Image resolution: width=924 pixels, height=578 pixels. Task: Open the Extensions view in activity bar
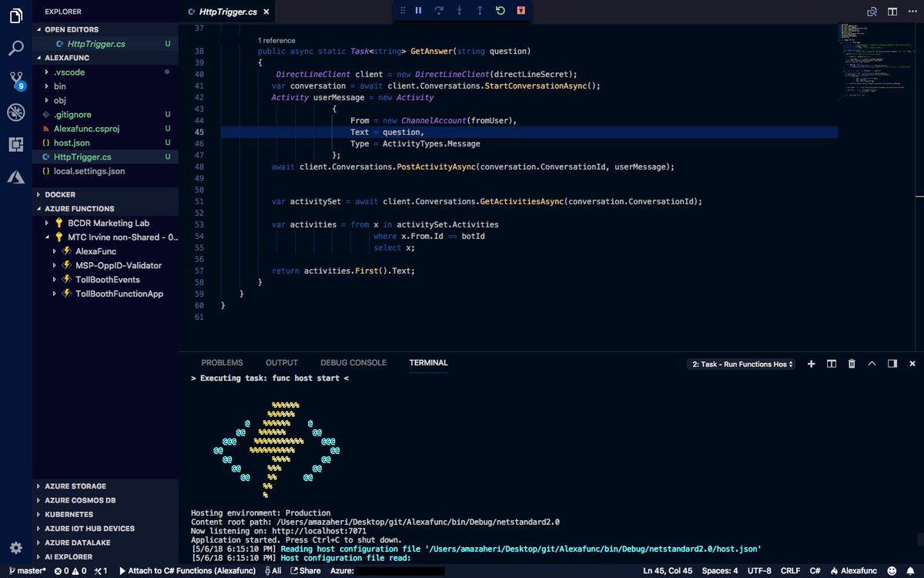point(16,144)
